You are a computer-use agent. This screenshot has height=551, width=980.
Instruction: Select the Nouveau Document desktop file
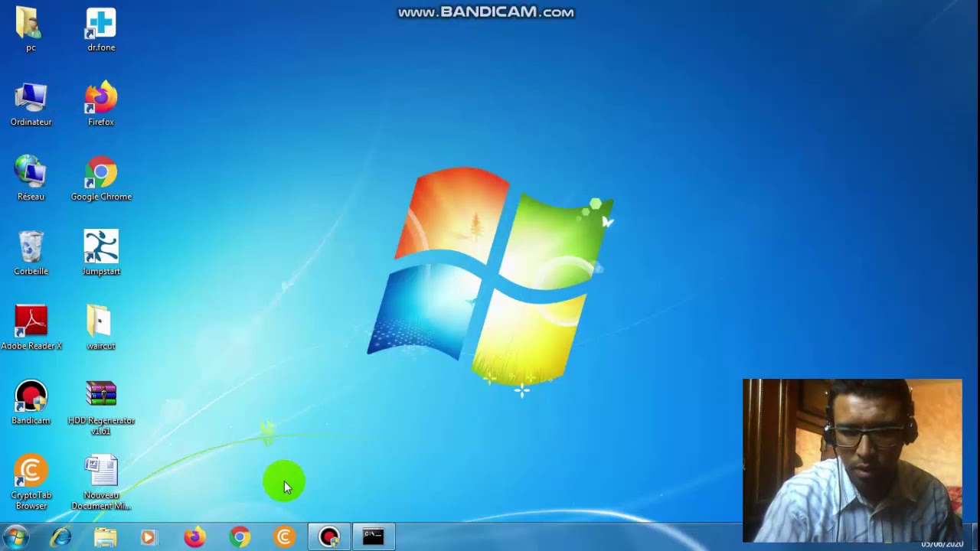(x=101, y=482)
